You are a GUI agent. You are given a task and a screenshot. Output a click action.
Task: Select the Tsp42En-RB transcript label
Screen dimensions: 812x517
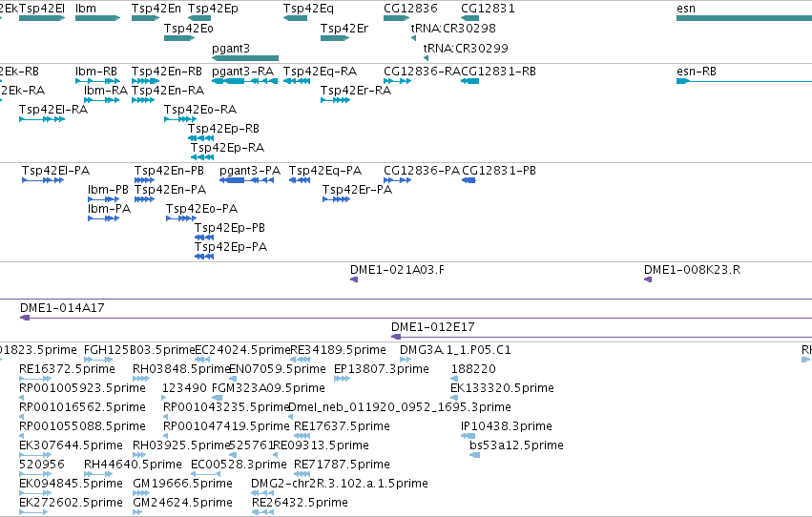[167, 71]
